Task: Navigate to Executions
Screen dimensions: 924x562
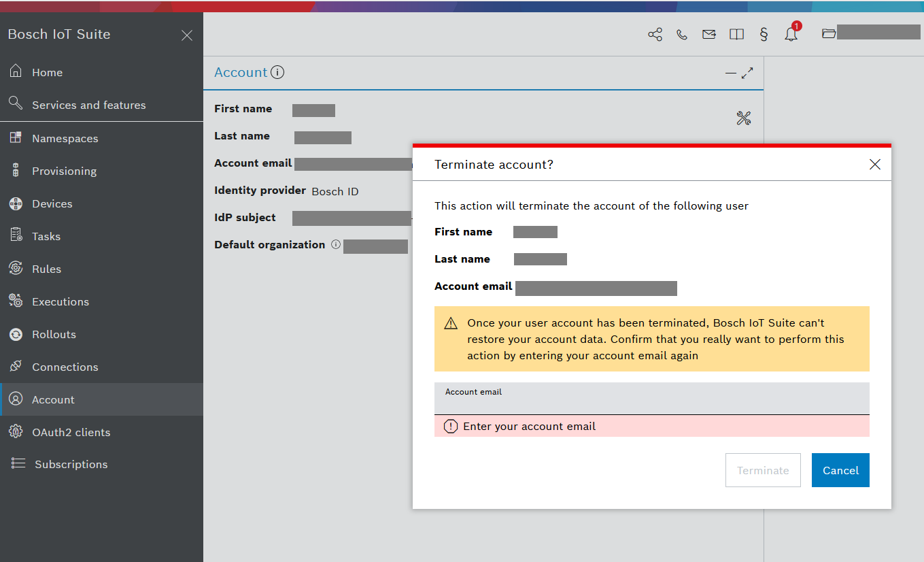Action: coord(102,301)
